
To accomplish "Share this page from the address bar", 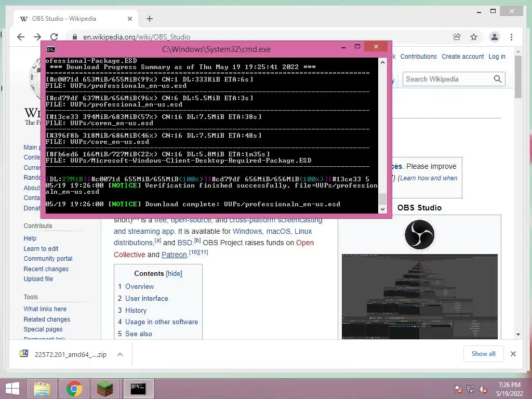I will (457, 37).
